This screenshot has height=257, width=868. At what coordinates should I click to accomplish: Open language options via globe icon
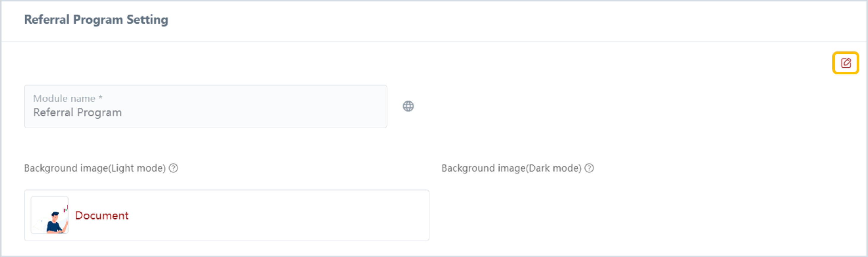408,106
